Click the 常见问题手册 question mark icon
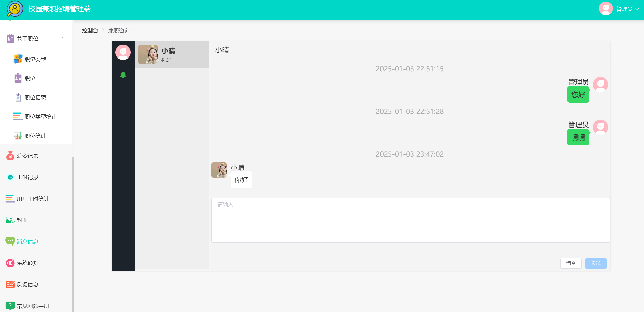Image resolution: width=644 pixels, height=312 pixels. 10,306
